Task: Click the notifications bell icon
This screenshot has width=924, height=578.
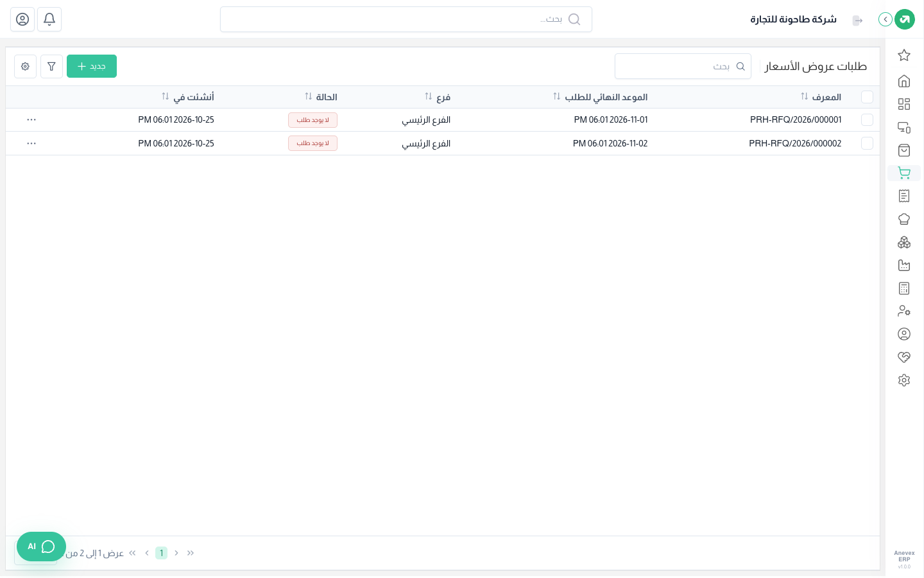Action: point(49,19)
